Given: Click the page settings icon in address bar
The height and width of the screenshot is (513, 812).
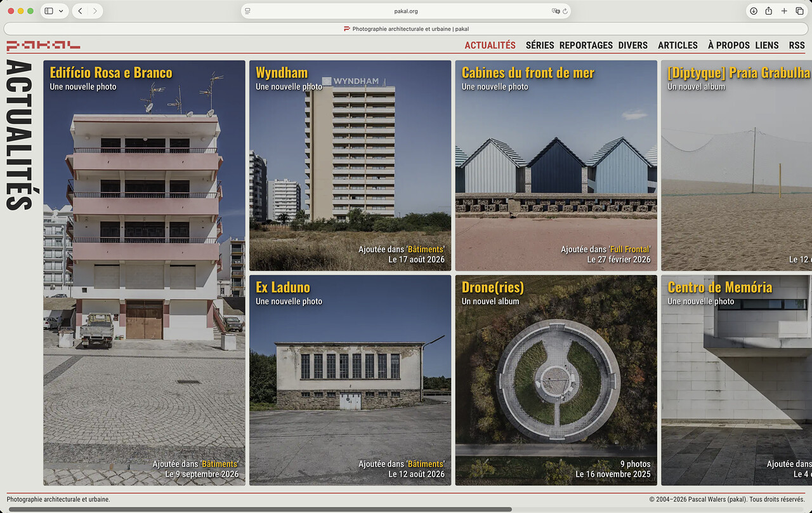Looking at the screenshot, I should point(248,11).
